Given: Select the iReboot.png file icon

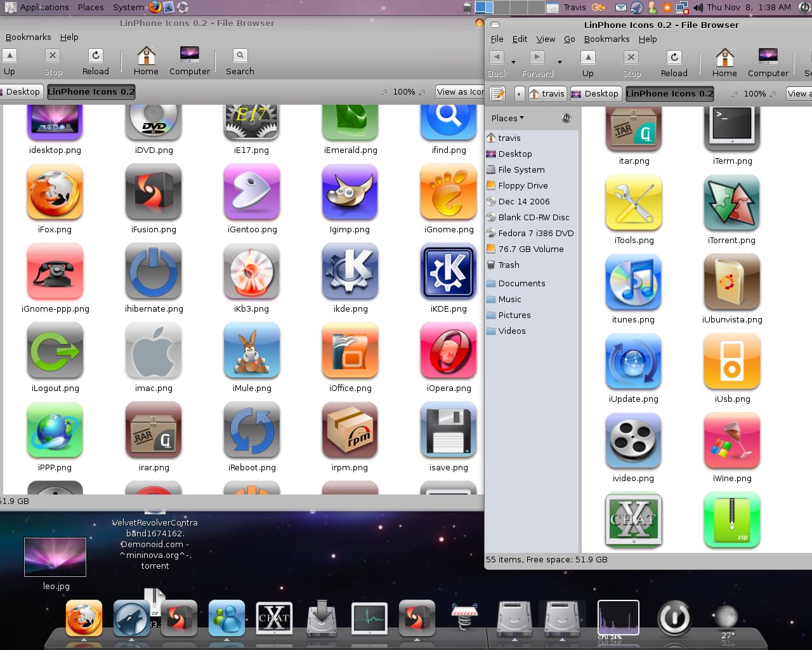Looking at the screenshot, I should (252, 430).
